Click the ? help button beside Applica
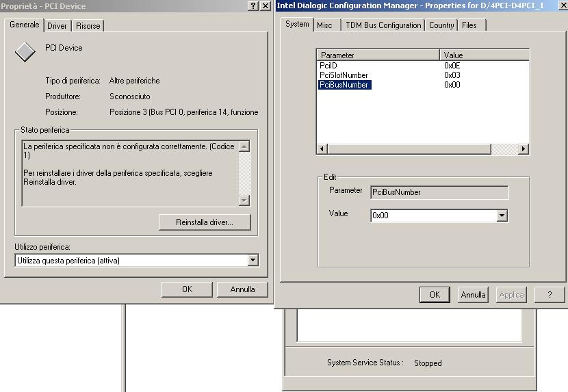This screenshot has width=568, height=392. 550,295
